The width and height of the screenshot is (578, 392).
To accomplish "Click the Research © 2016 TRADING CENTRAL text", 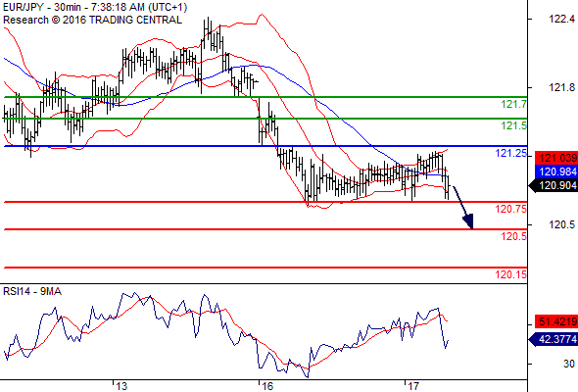I will 92,20.
